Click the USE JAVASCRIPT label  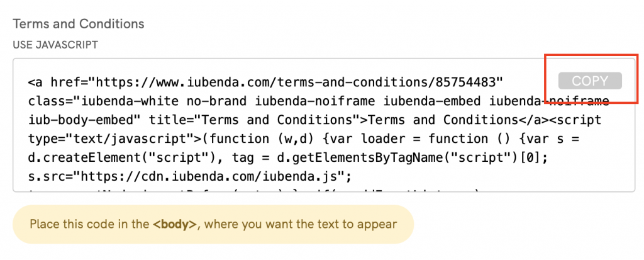[x=55, y=45]
